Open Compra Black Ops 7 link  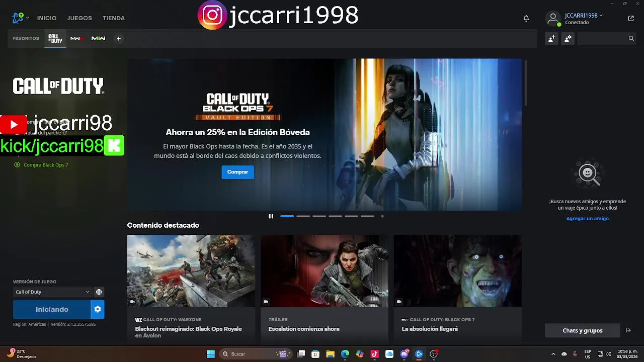46,165
